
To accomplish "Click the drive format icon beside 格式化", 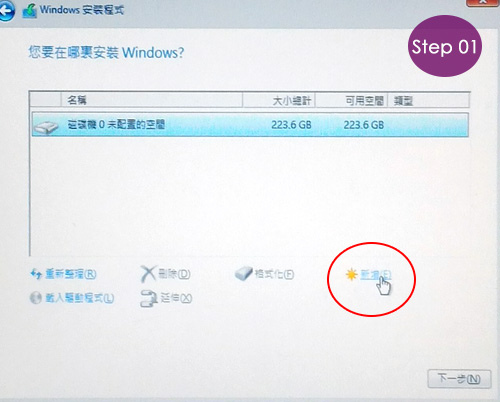I will pos(244,273).
